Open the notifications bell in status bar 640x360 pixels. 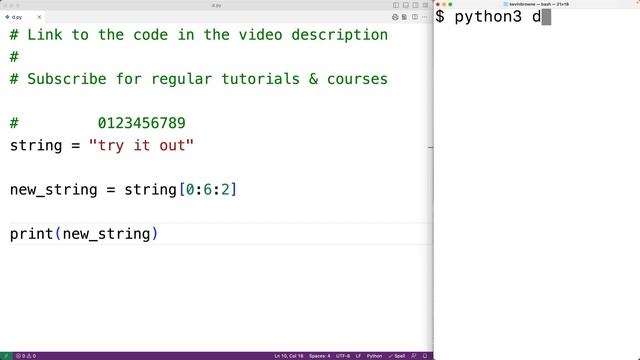coord(425,356)
